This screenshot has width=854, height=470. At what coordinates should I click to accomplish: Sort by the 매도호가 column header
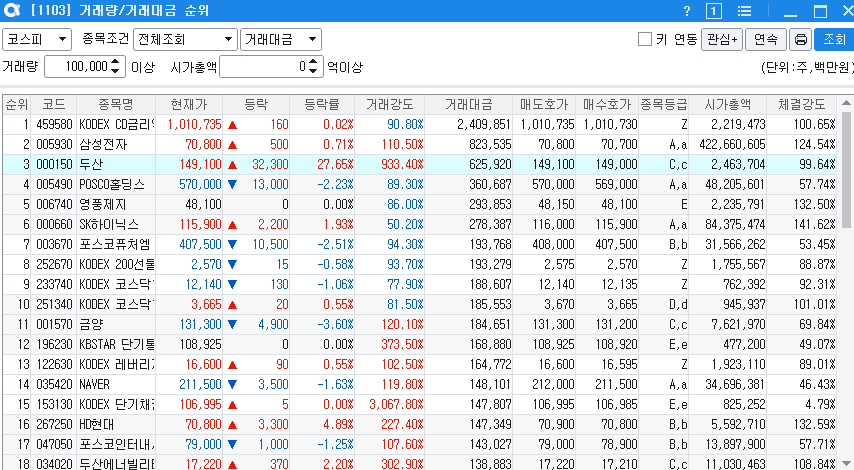point(544,105)
